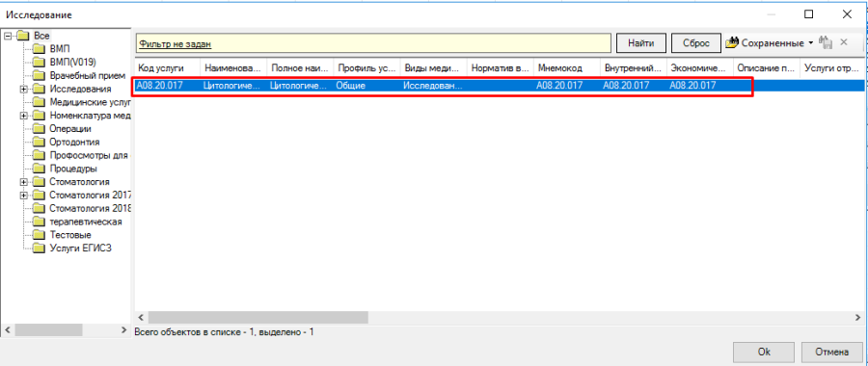Click A08.20.017 in Код услуги column

pos(159,86)
